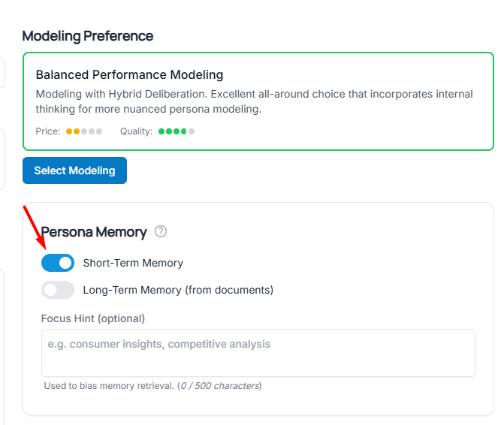This screenshot has width=504, height=425.
Task: Click the Price: label
Action: [48, 131]
